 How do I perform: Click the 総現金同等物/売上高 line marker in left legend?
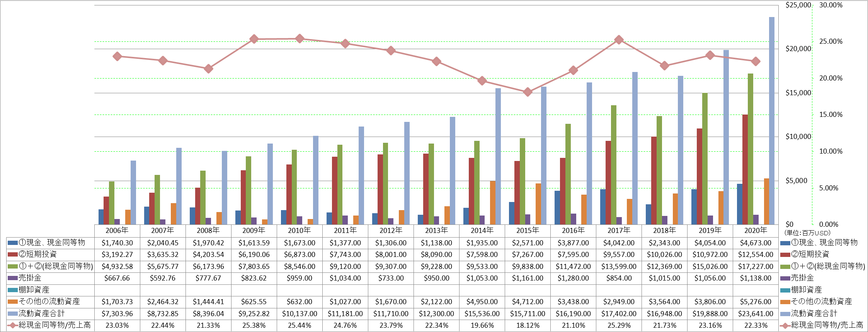tap(13, 325)
